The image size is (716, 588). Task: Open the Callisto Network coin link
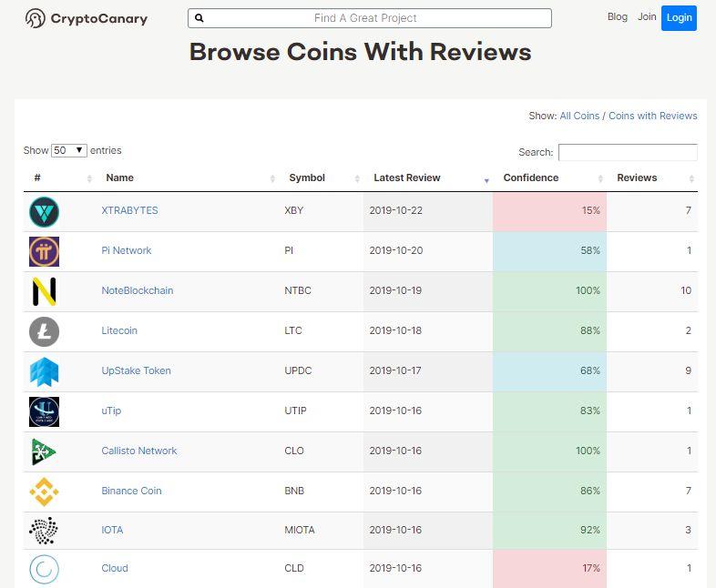click(x=138, y=451)
